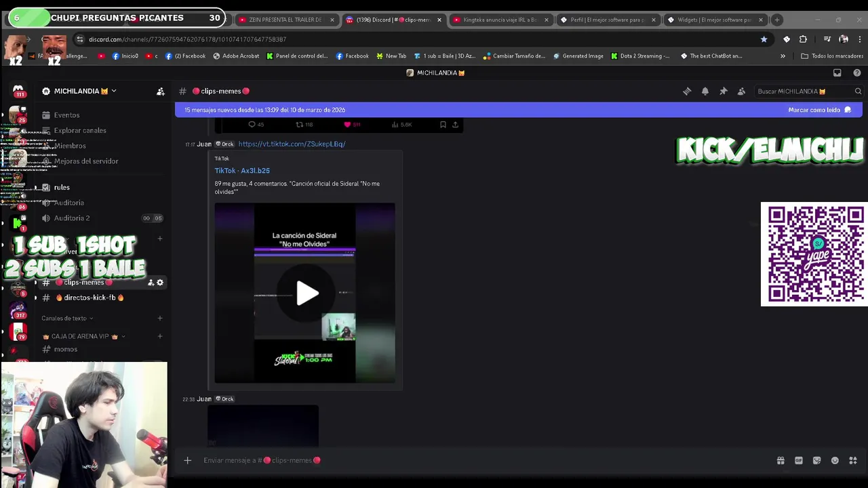Screen dimensions: 868x488
Task: Click the tweet like heart icon
Action: (351, 125)
